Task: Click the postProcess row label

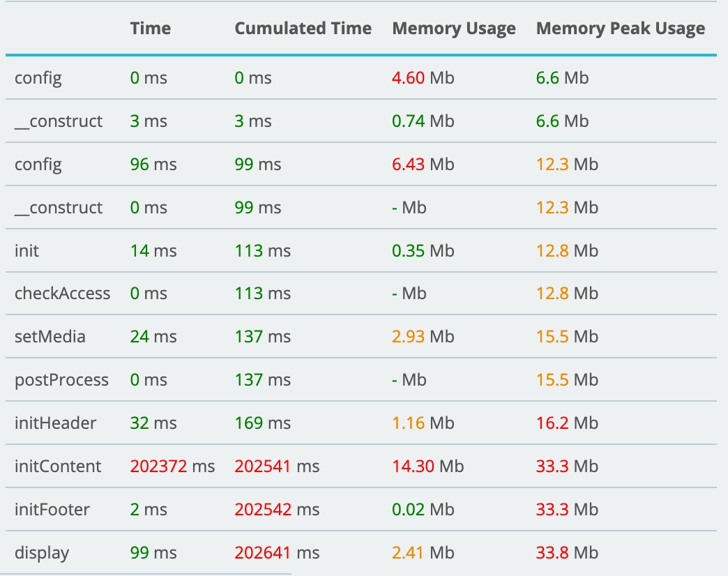Action: 61,380
